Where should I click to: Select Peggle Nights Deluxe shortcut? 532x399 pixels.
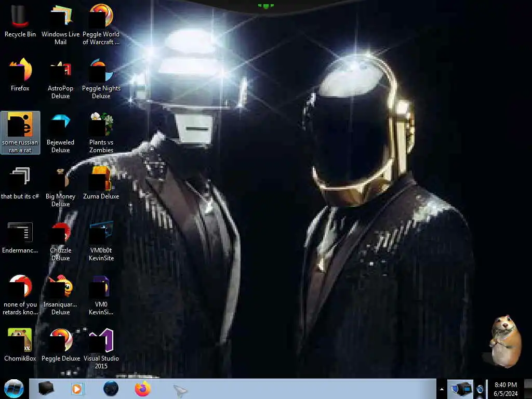pyautogui.click(x=101, y=79)
